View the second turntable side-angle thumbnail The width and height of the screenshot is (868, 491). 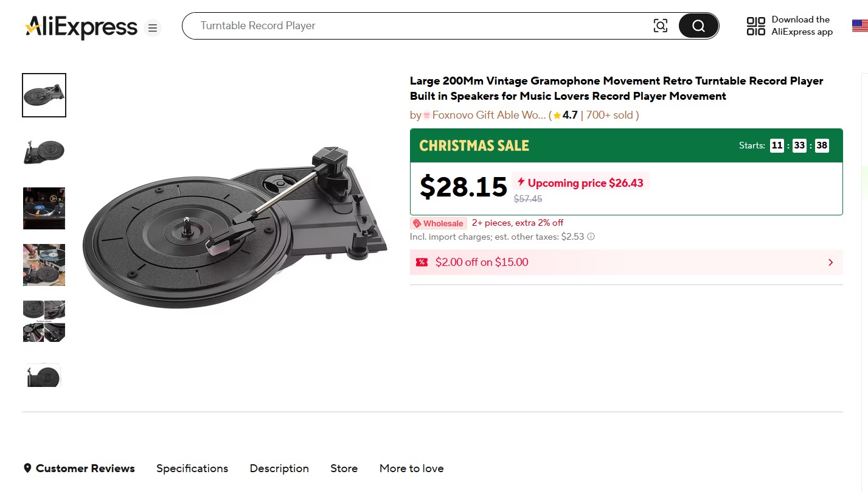pyautogui.click(x=44, y=151)
